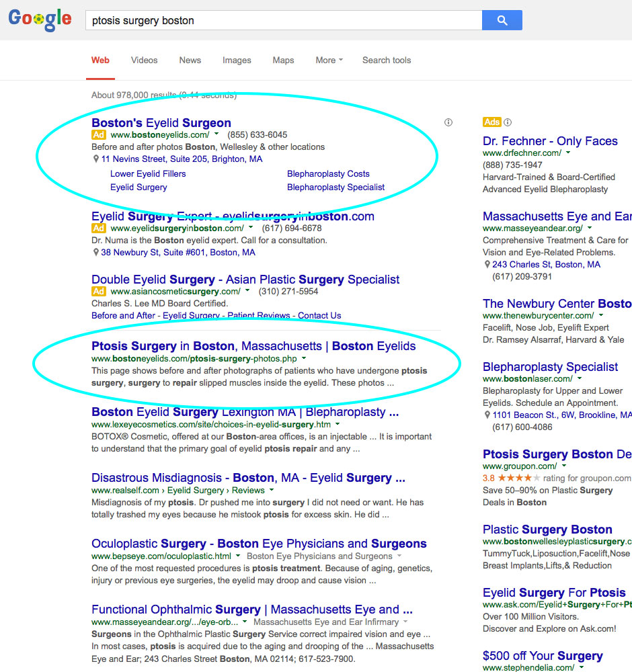Click map pin for 11 Nevins Street
The height and width of the screenshot is (672, 632).
point(95,159)
